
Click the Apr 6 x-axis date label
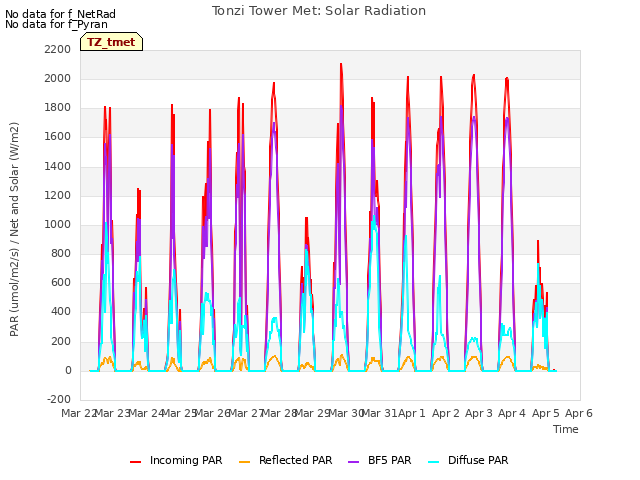coord(578,413)
